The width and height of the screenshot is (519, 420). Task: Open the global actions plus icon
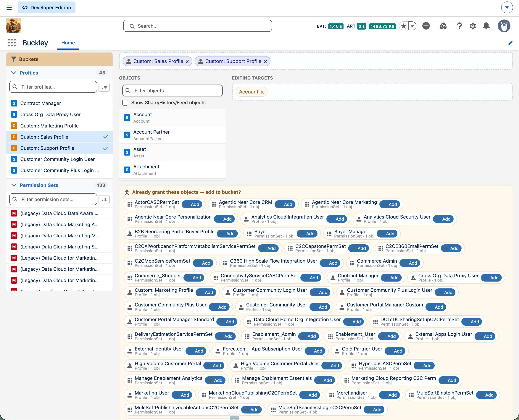pos(426,26)
